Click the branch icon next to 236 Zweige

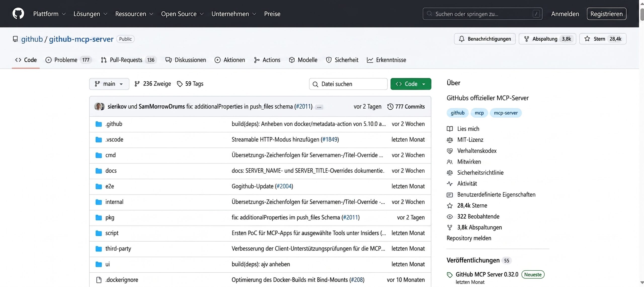(137, 84)
